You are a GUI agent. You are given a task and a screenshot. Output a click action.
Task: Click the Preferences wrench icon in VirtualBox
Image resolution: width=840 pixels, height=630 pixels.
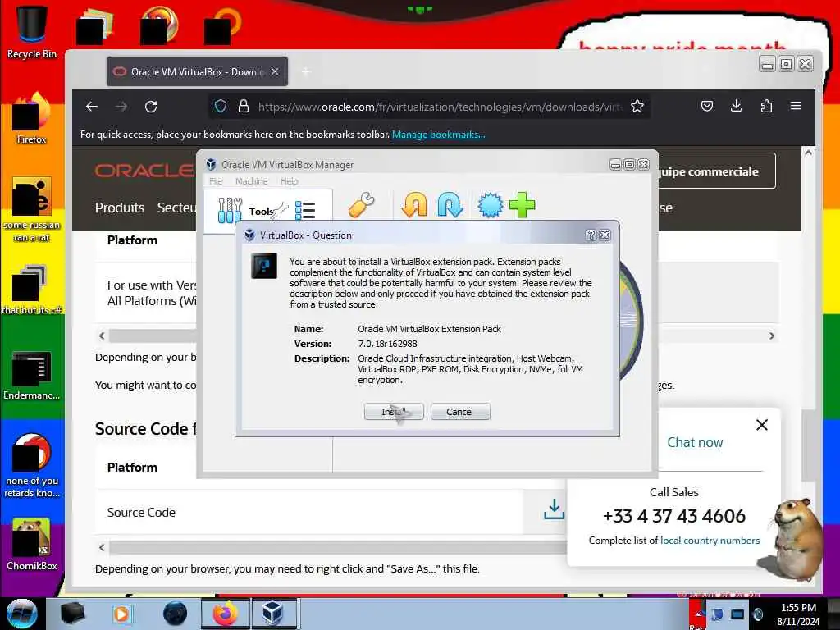pos(362,204)
